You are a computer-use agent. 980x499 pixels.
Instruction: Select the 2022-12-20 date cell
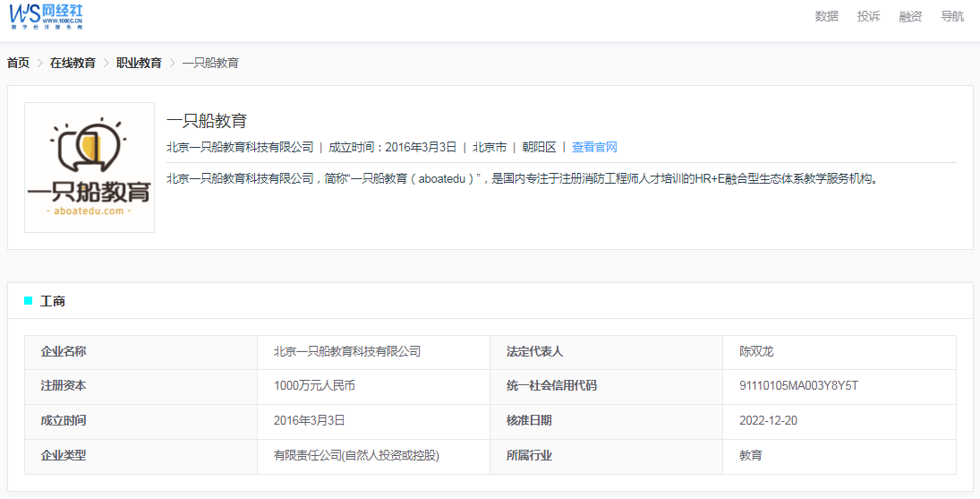pyautogui.click(x=839, y=421)
